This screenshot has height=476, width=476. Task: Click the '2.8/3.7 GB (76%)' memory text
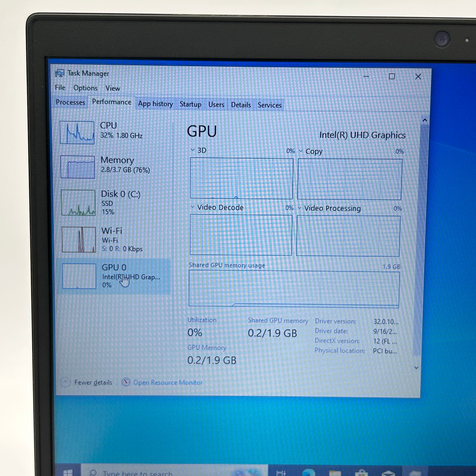pos(125,170)
